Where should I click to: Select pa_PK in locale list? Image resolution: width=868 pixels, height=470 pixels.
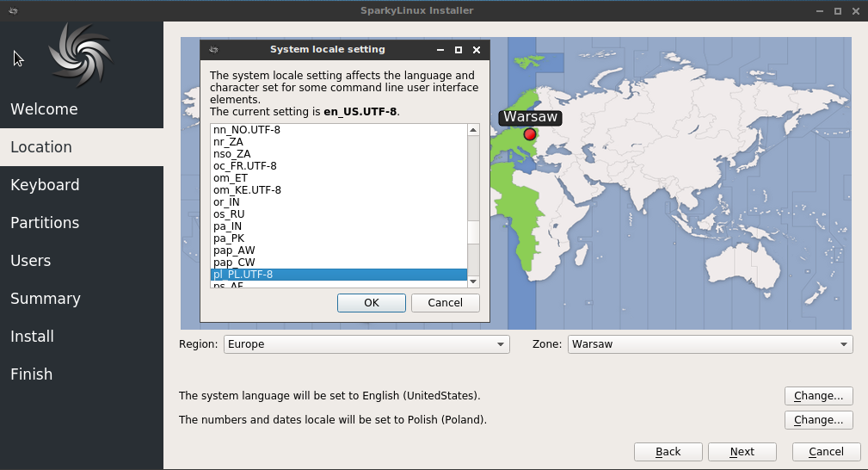point(339,238)
